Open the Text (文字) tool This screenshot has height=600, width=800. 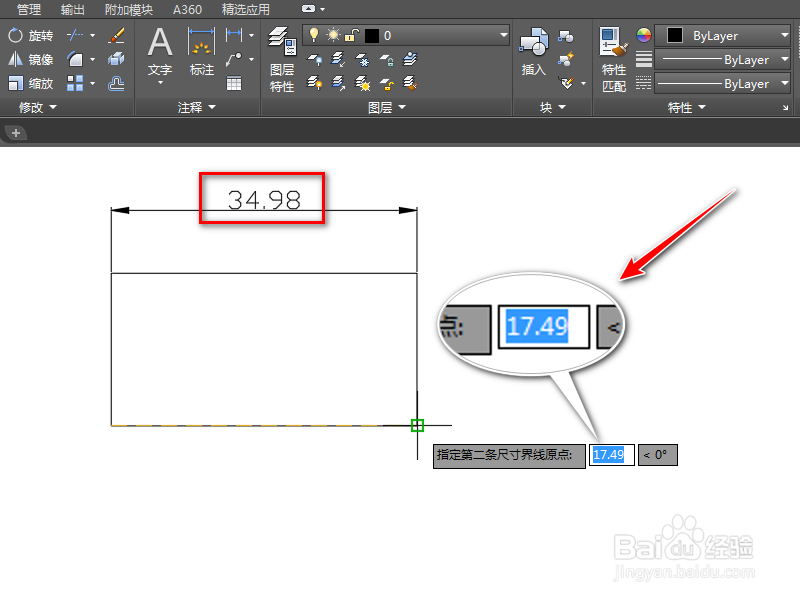coord(160,53)
